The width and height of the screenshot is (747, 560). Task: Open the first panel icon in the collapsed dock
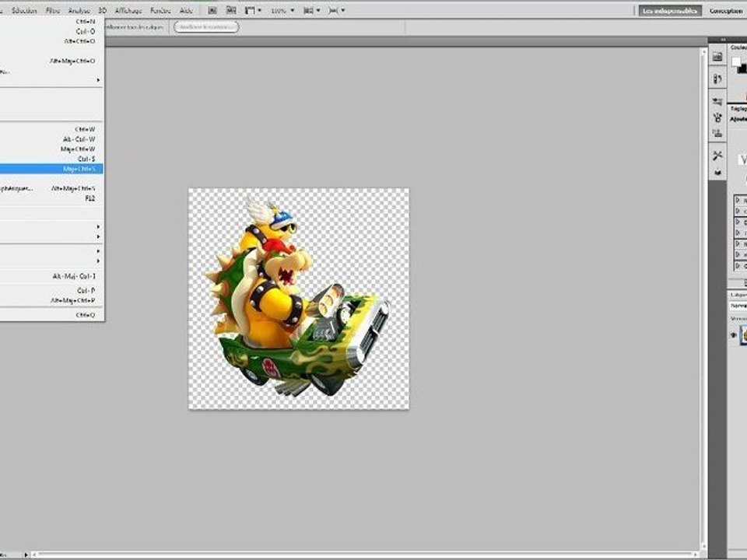click(x=717, y=57)
